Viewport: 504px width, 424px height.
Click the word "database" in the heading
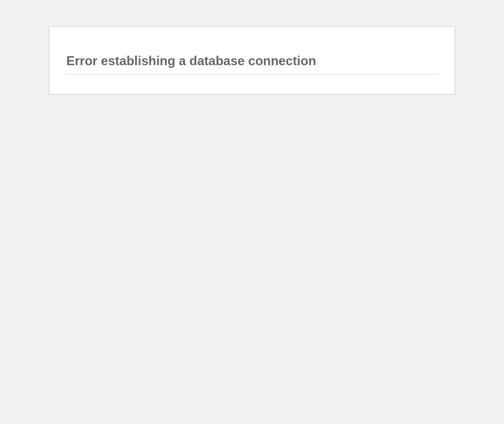(x=216, y=61)
